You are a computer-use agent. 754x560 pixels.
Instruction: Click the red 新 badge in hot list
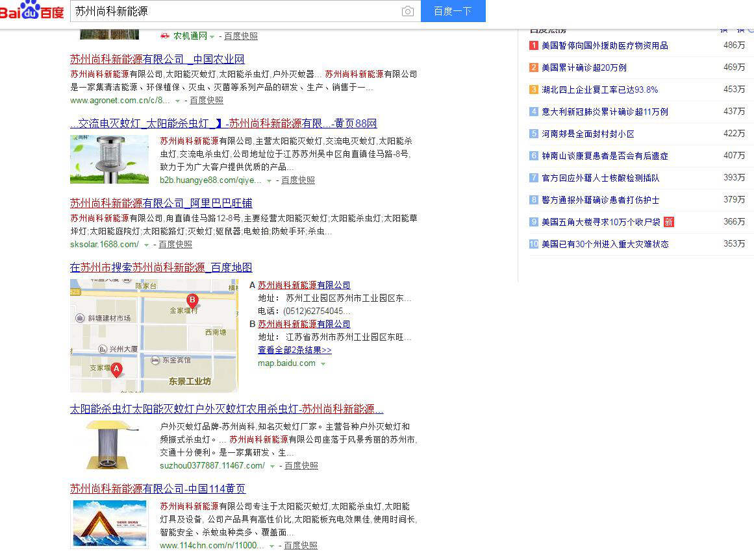[668, 222]
